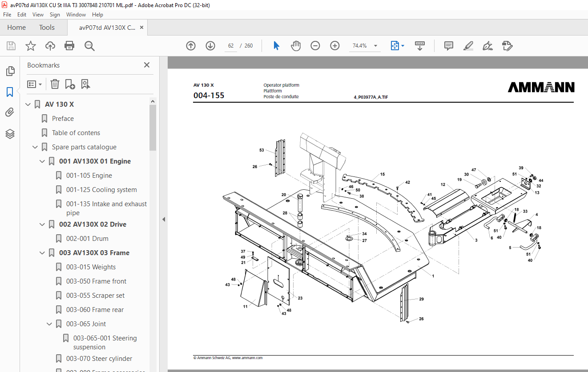Jump to the 001-125 Cooling system bookmark

(101, 190)
